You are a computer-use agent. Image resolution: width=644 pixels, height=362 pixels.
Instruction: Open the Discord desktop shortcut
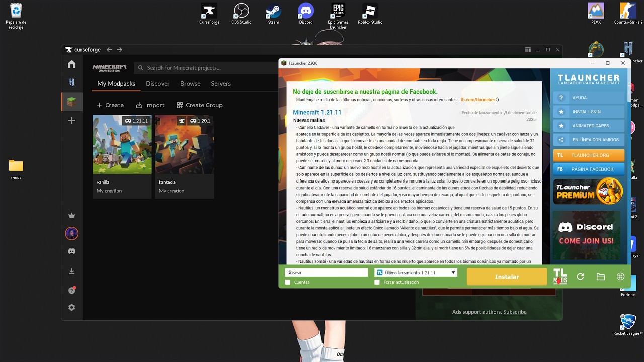(306, 14)
